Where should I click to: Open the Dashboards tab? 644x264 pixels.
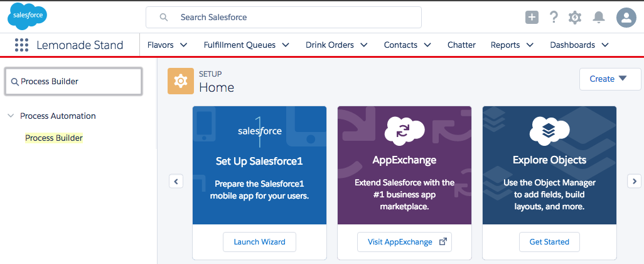point(572,45)
